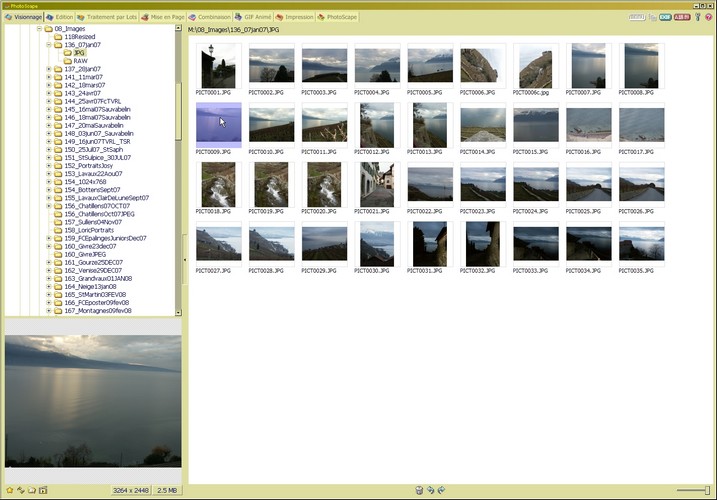The width and height of the screenshot is (717, 500).
Task: Select the RAW folder in tree
Action: click(80, 61)
